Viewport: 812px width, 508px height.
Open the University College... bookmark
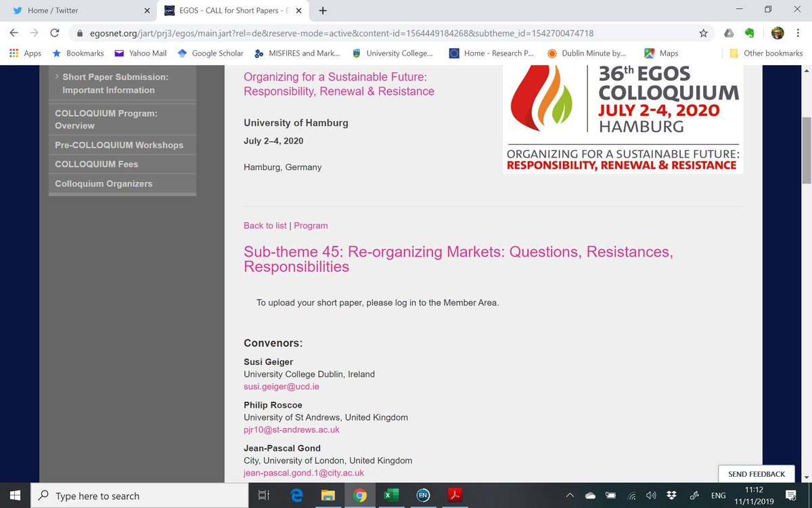391,53
